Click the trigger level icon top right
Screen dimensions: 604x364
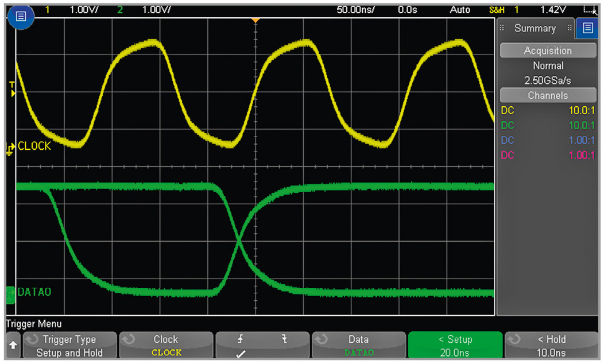tap(588, 10)
